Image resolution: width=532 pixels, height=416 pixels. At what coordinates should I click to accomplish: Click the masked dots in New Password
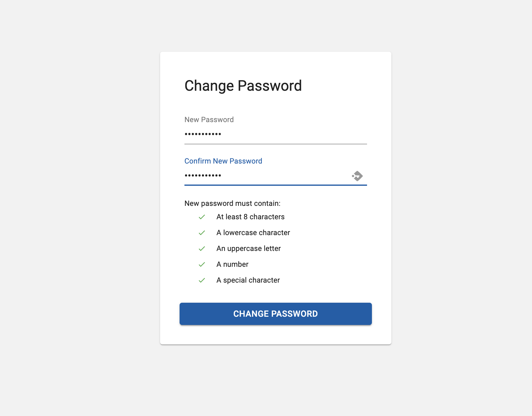click(203, 134)
